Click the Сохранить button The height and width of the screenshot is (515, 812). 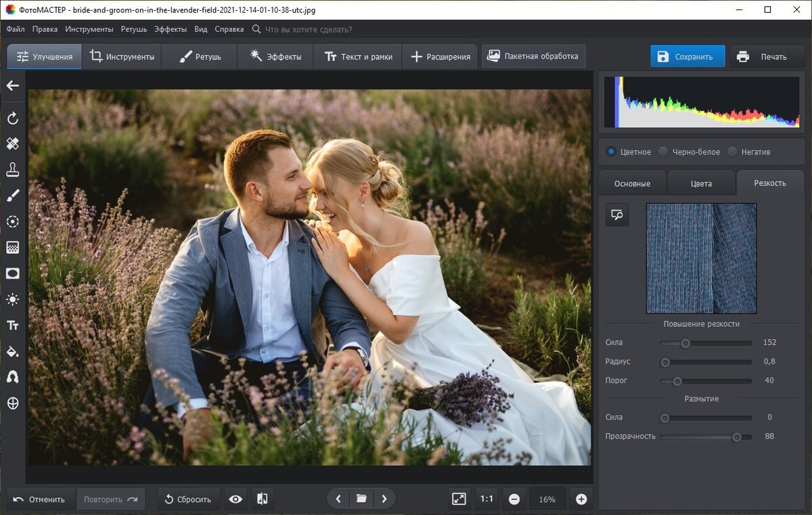coord(687,57)
